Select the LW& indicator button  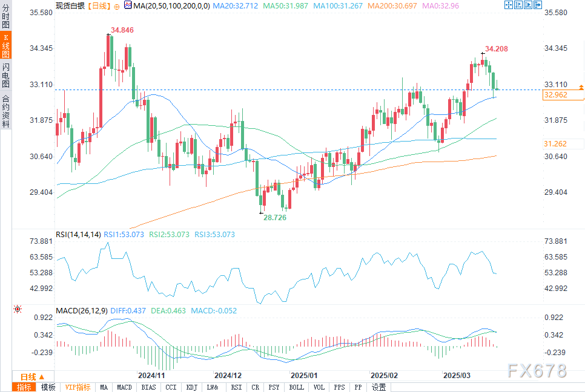(x=213, y=387)
